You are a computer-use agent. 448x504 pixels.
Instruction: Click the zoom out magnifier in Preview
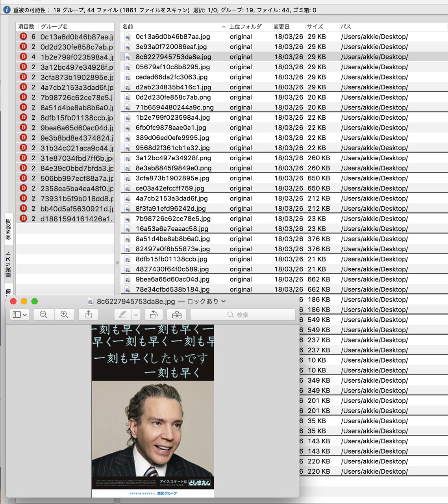(x=43, y=315)
